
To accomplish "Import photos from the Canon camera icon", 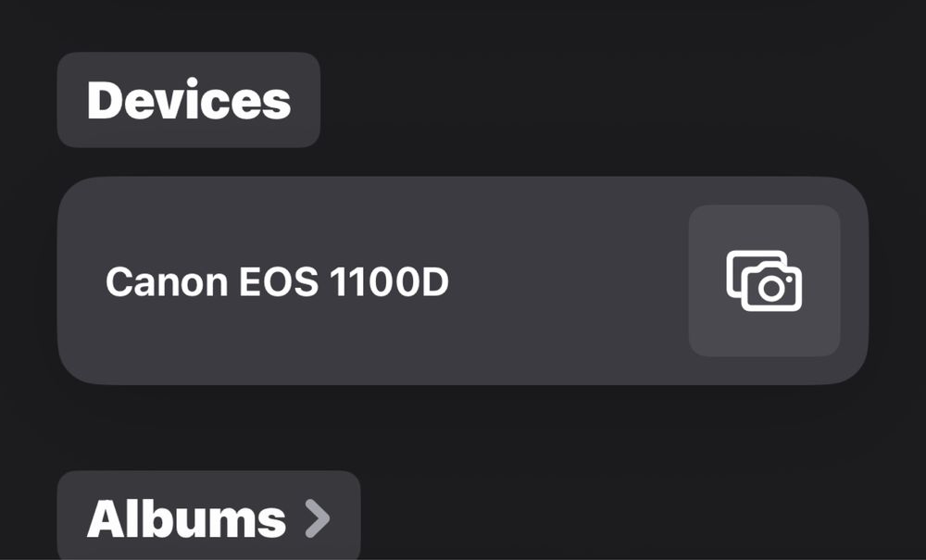I will click(x=764, y=280).
